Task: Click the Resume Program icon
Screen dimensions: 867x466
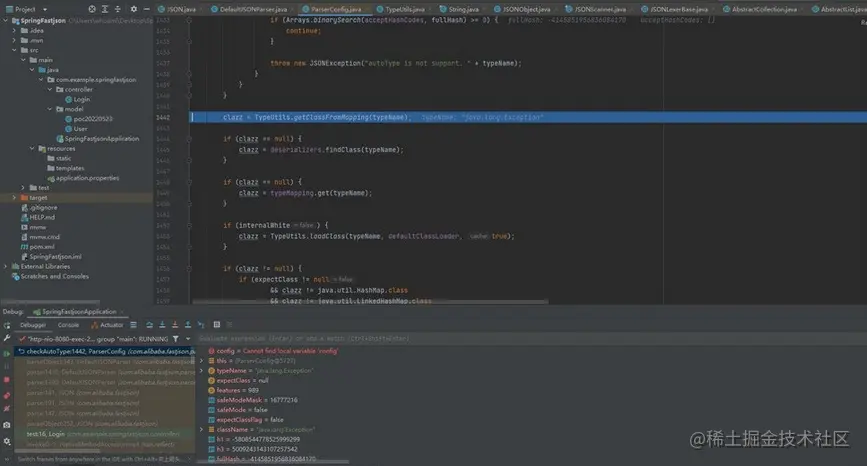Action: pyautogui.click(x=7, y=353)
